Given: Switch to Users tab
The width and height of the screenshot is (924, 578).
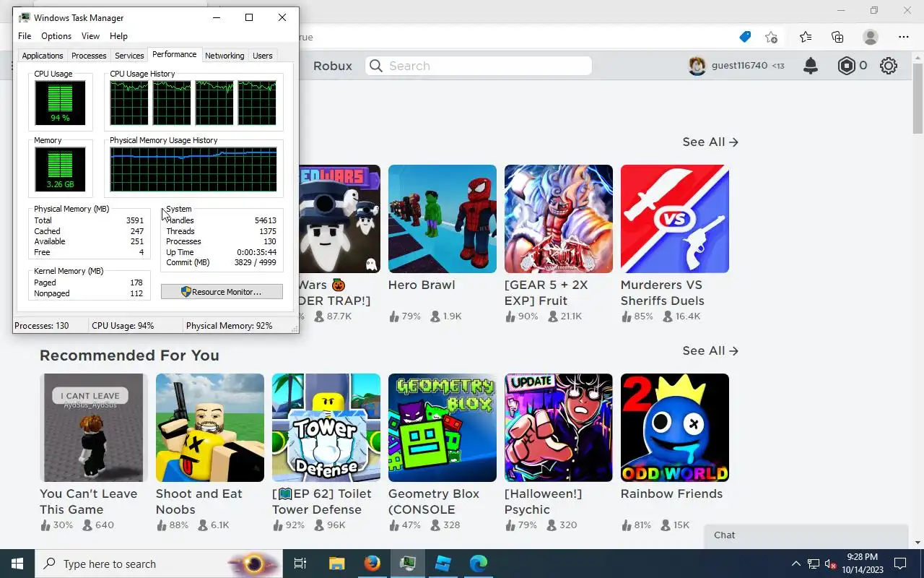Looking at the screenshot, I should pos(263,56).
